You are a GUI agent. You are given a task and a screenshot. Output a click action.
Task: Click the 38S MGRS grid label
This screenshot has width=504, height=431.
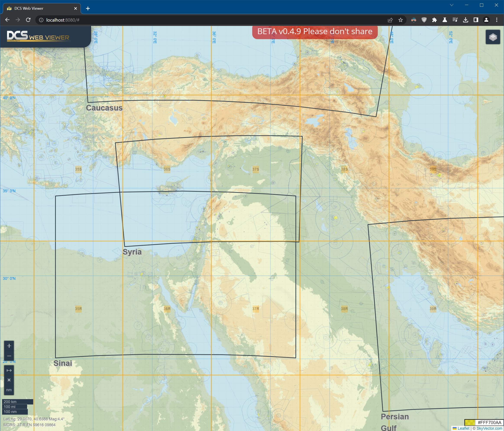(344, 169)
